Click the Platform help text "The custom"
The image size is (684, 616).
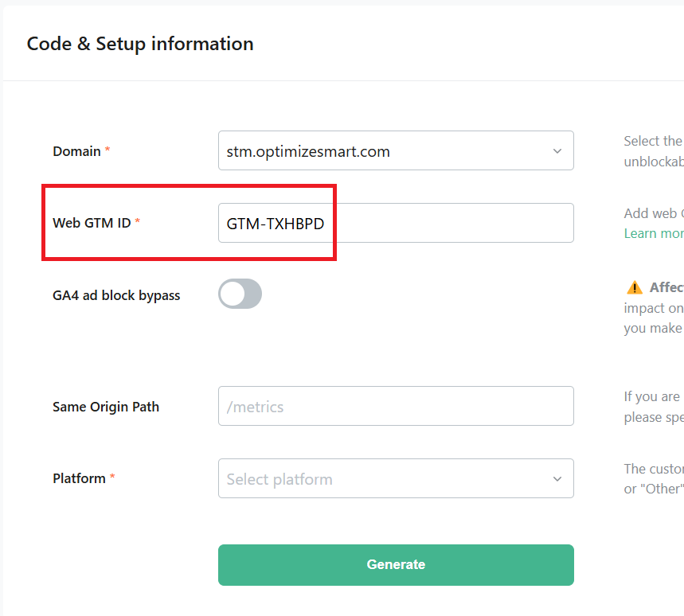point(653,469)
